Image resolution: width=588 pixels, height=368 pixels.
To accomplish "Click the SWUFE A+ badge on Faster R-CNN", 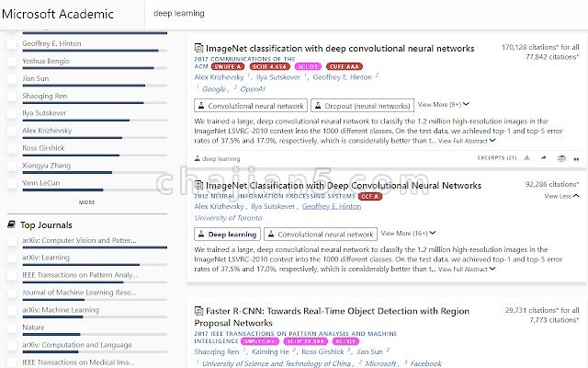I will 259,341.
